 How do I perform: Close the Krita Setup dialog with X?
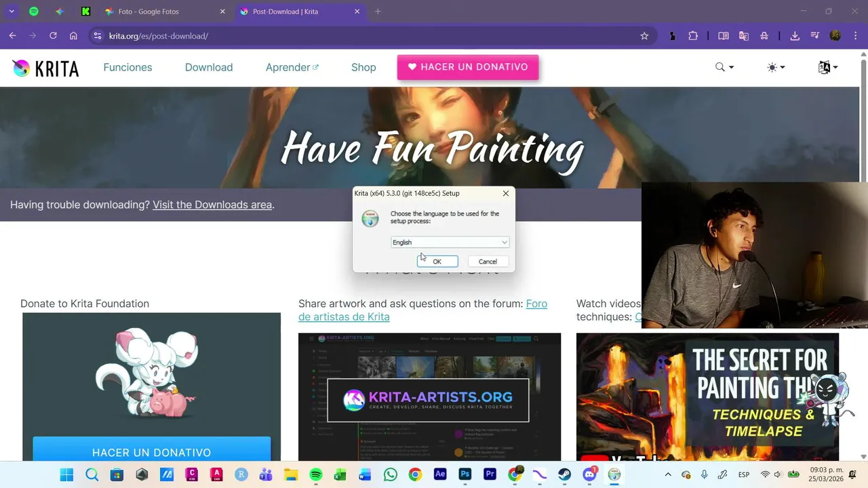point(506,193)
